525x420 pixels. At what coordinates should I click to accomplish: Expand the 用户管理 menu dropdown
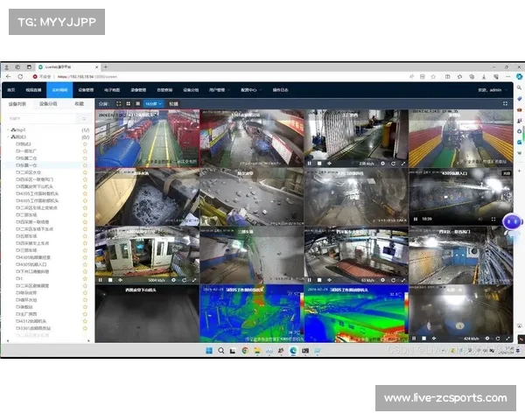(220, 90)
